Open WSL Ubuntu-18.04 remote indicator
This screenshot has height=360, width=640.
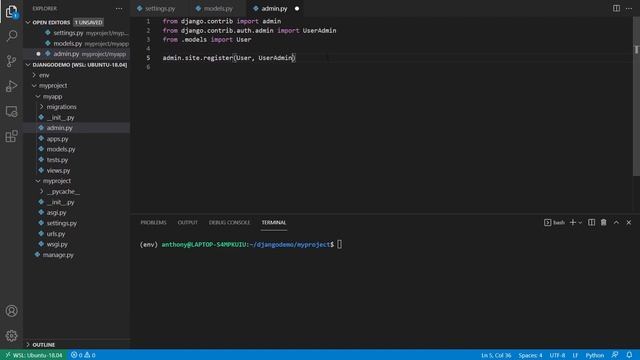pos(34,355)
